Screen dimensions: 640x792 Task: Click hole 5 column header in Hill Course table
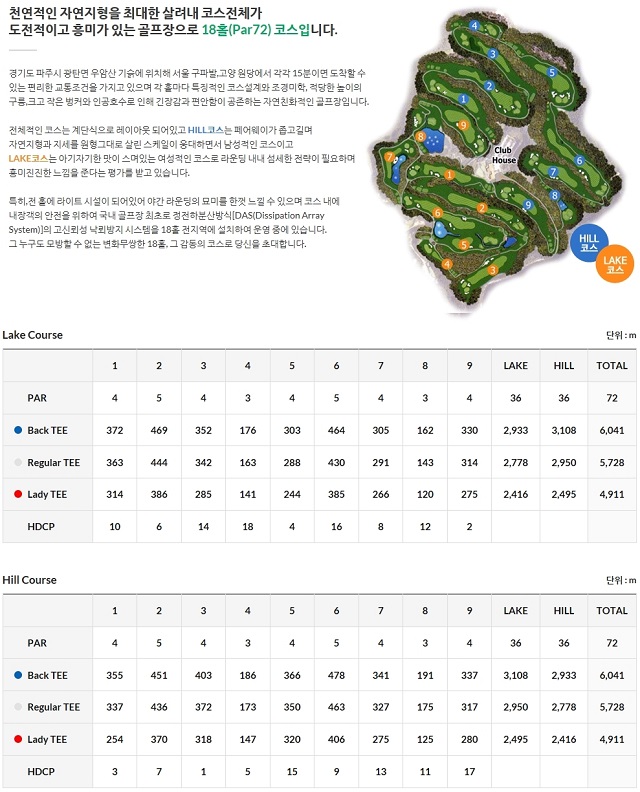(x=292, y=611)
